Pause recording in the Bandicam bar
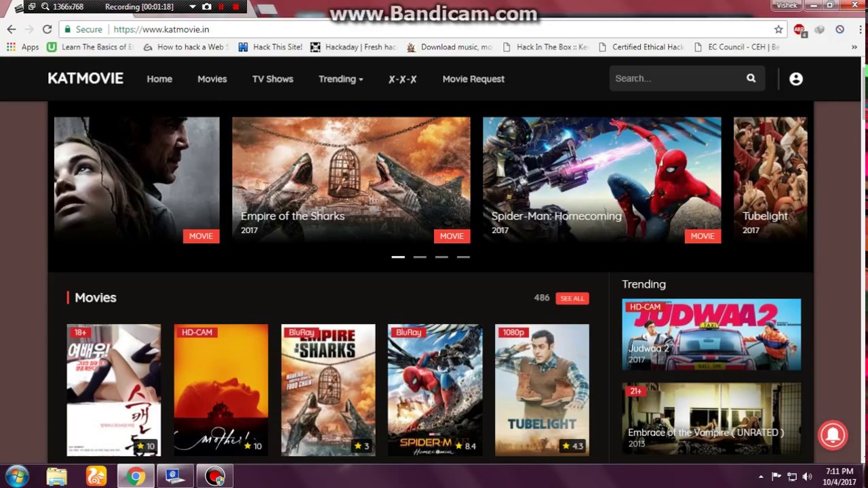The image size is (868, 488). (220, 7)
